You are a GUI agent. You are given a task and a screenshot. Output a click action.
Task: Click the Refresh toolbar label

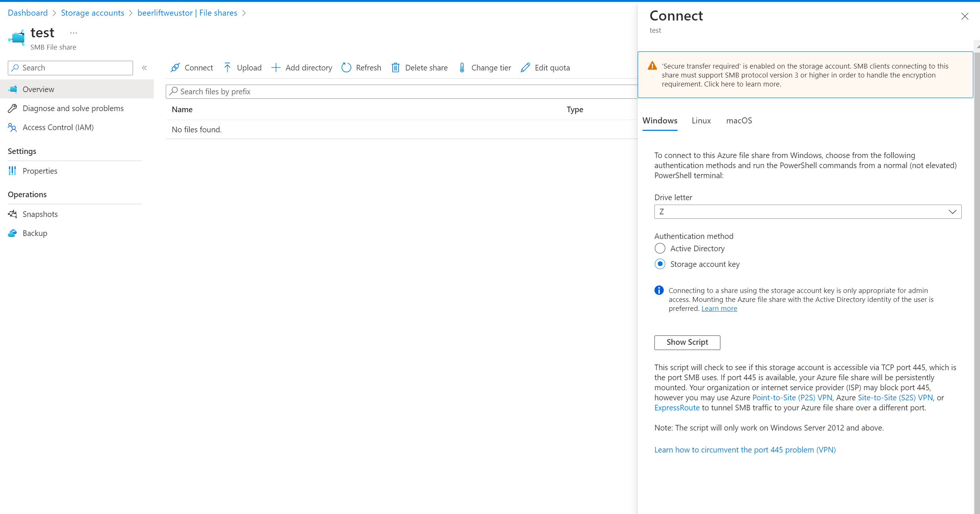369,68
